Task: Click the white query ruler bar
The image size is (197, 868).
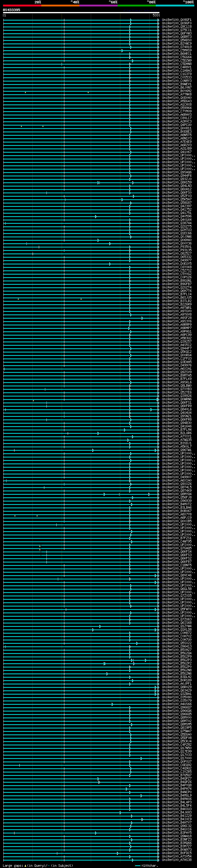Action: (81, 12)
